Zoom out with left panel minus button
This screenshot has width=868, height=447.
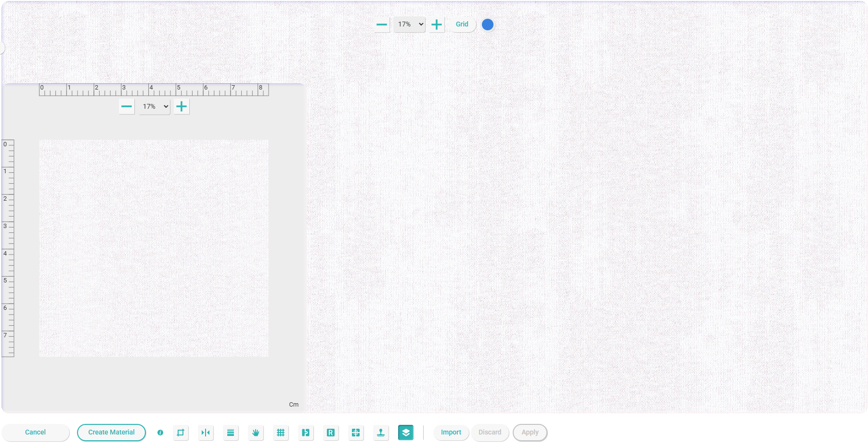click(x=127, y=107)
